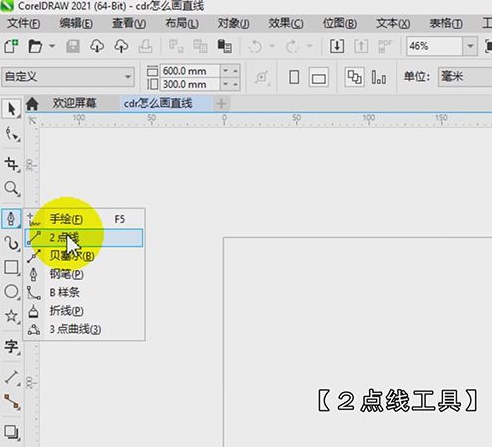Open a file with folder icon

[35, 46]
